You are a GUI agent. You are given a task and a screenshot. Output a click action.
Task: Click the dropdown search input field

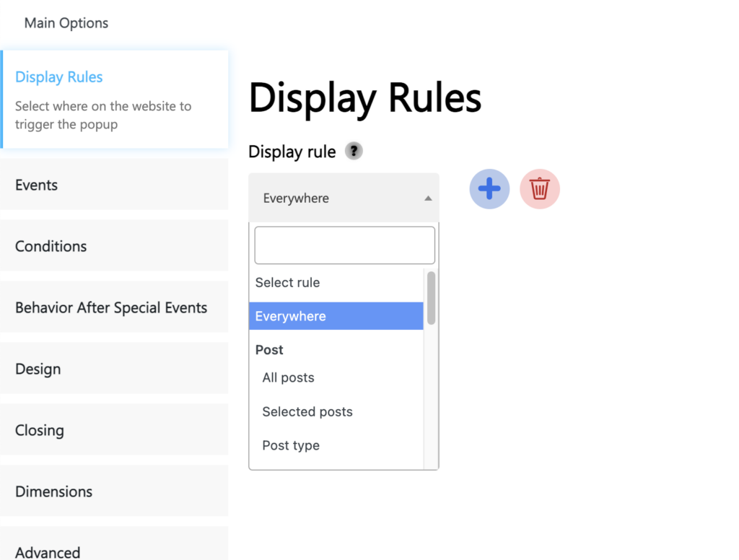tap(344, 245)
